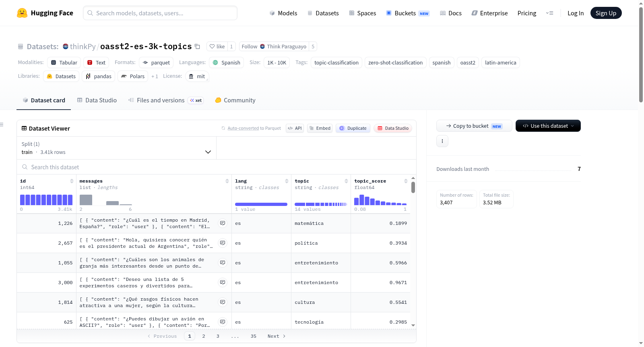Image resolution: width=644 pixels, height=347 pixels.
Task: Open the Community tab
Action: tap(235, 100)
